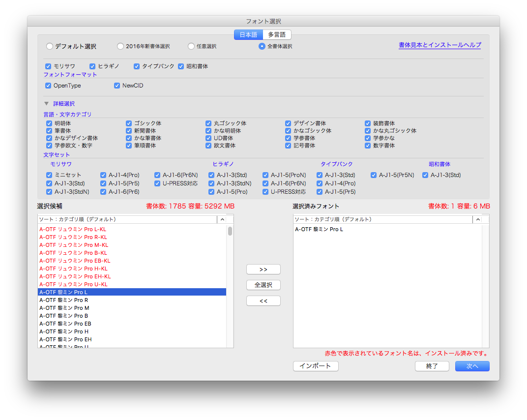Toggle the タイプバンク maker checkbox
This screenshot has height=420, width=527.
tap(137, 66)
